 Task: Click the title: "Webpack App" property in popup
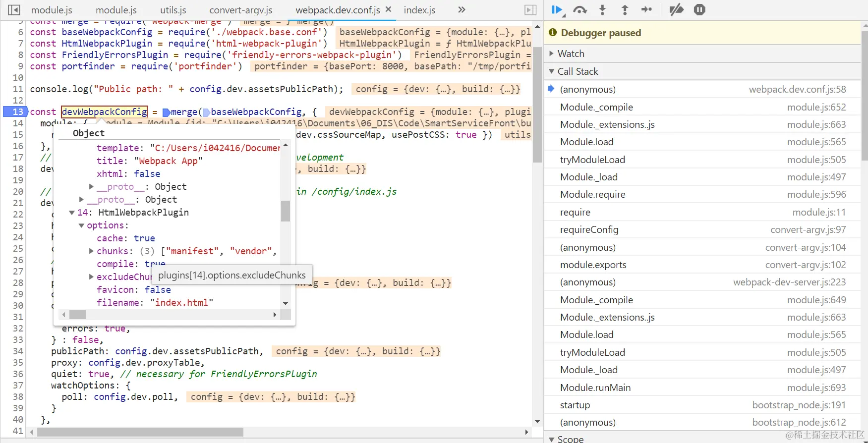[149, 161]
